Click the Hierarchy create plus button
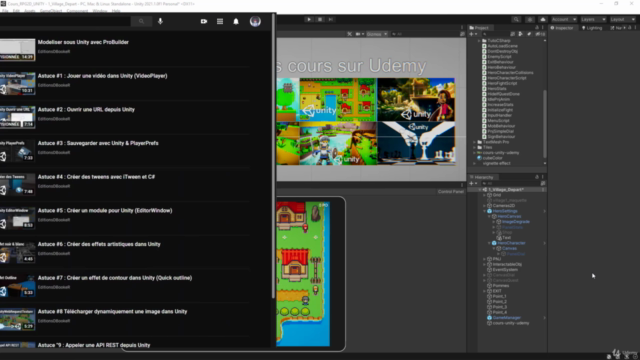Viewport: 640px width, 360px height. (x=473, y=184)
